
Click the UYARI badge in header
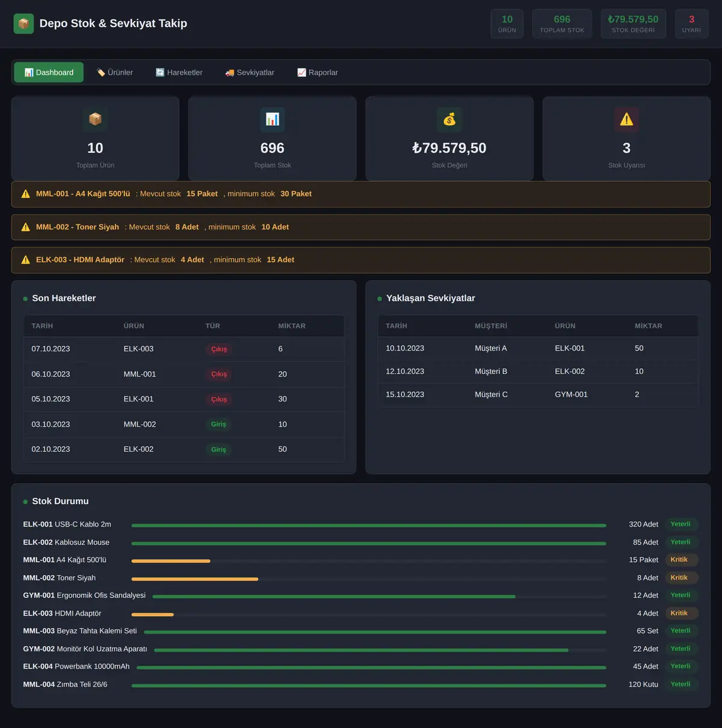691,24
